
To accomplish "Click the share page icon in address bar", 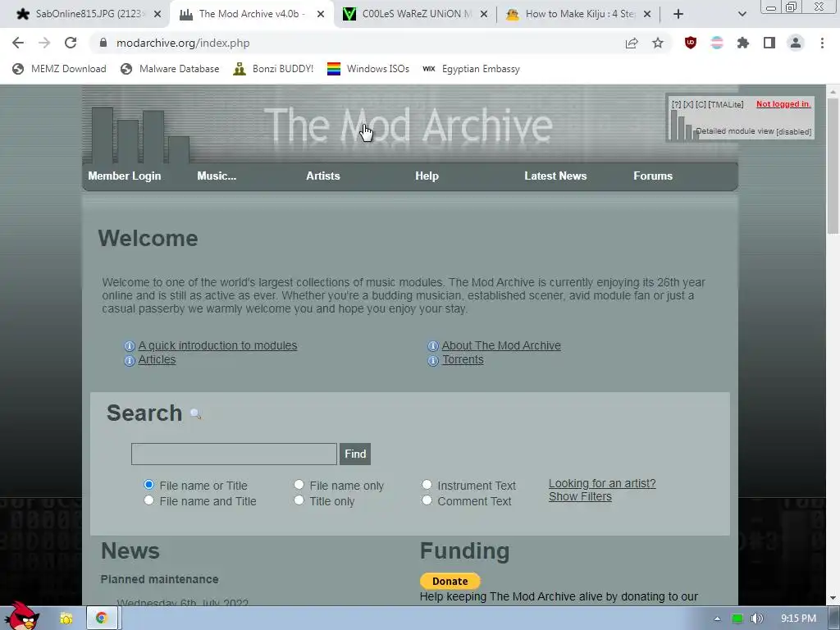I will 632,43.
